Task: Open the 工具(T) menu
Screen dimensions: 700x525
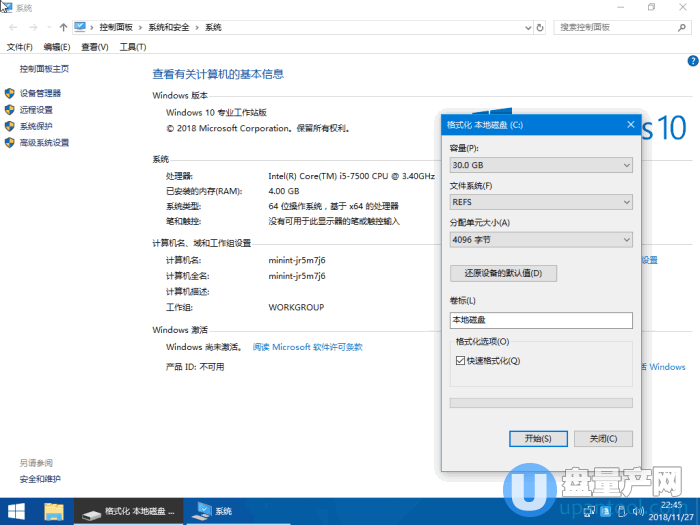Action: (133, 47)
